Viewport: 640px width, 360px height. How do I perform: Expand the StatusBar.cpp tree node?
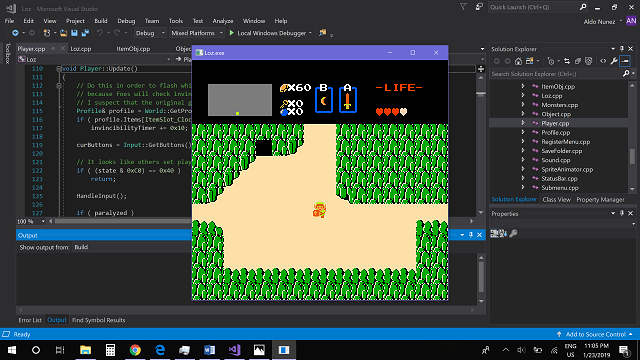click(523, 178)
